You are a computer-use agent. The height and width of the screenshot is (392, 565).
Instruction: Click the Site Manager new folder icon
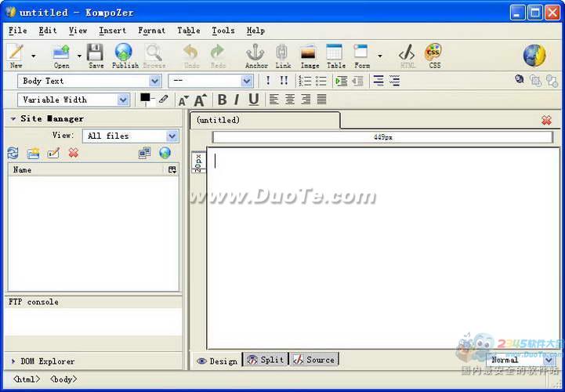tap(33, 153)
